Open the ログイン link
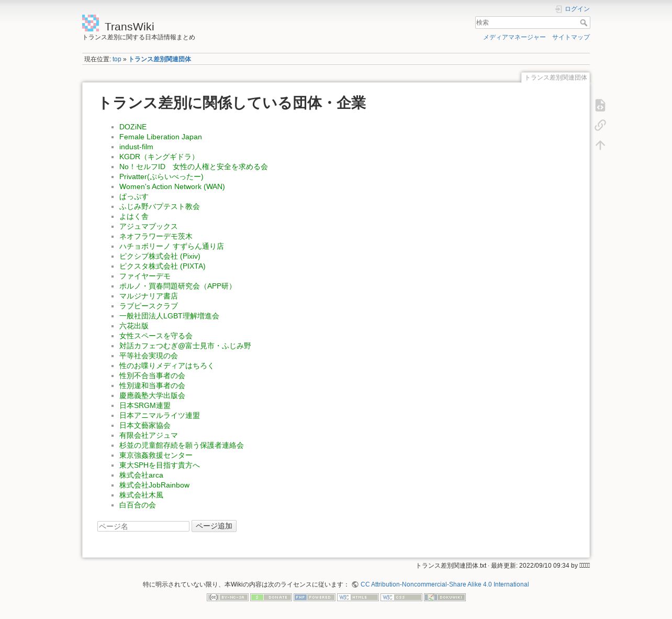The image size is (672, 619). (x=577, y=9)
